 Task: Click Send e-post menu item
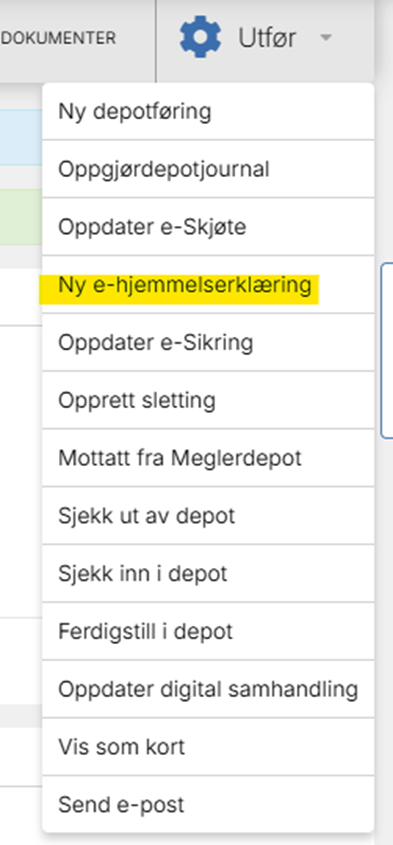pyautogui.click(x=208, y=805)
